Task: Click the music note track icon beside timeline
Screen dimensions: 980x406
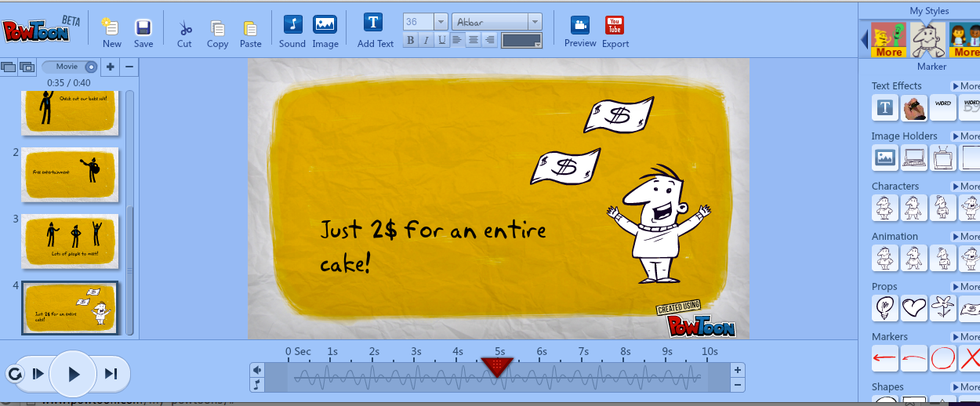Action: coord(257,384)
